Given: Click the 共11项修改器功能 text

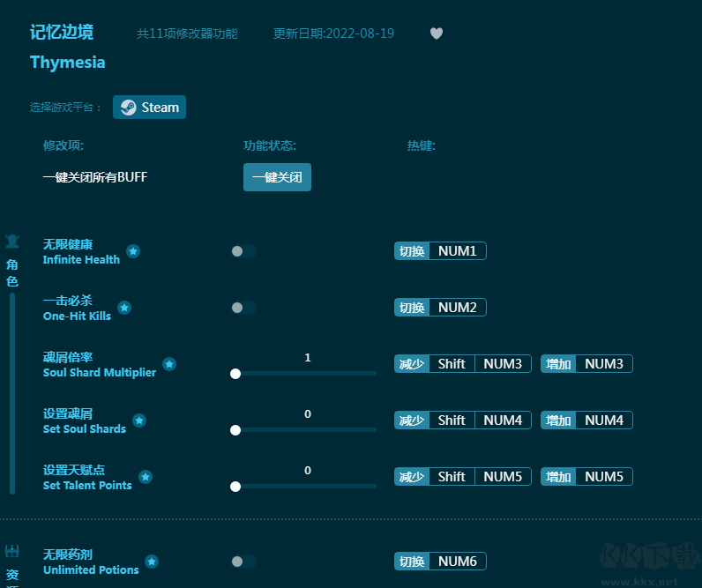Looking at the screenshot, I should [187, 33].
